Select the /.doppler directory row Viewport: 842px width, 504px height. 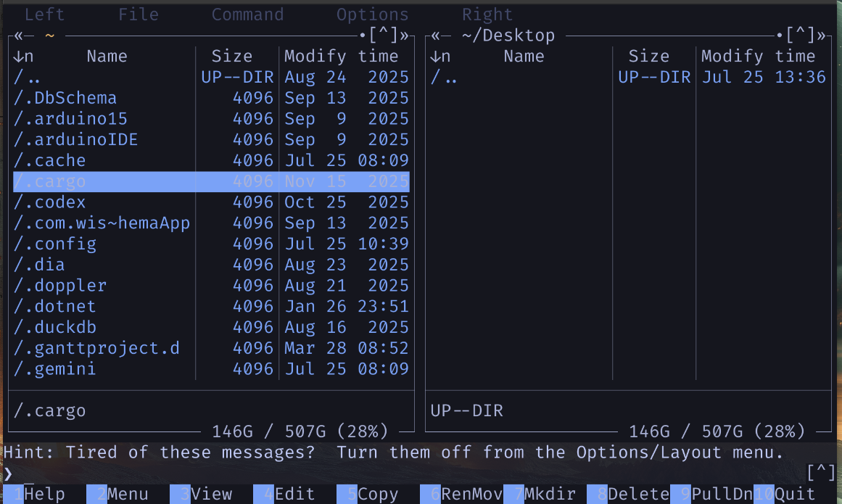coord(211,286)
